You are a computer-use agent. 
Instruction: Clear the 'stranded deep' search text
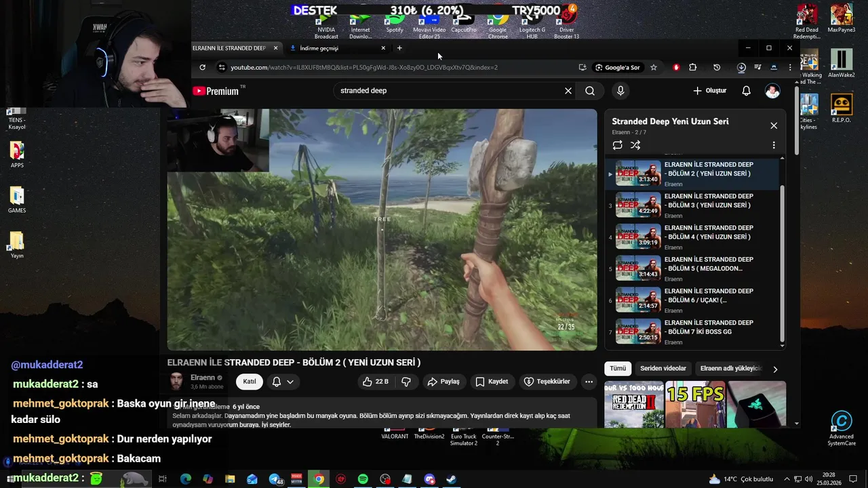tap(568, 91)
